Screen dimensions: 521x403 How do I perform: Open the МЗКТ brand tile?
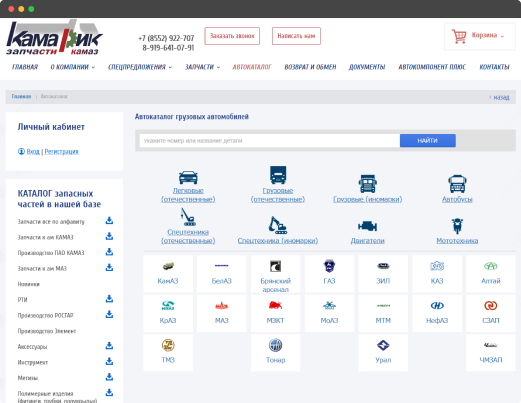[275, 313]
